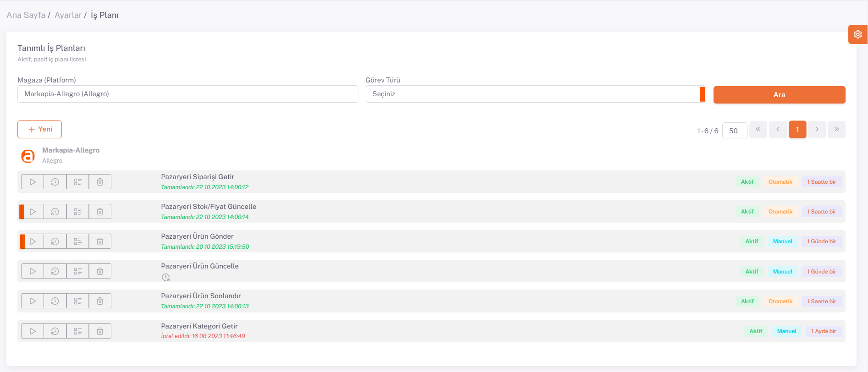Click Otomatik badge on Stok/Fiyat Güncelle row
Screen dimensions: 868x372
tap(780, 212)
